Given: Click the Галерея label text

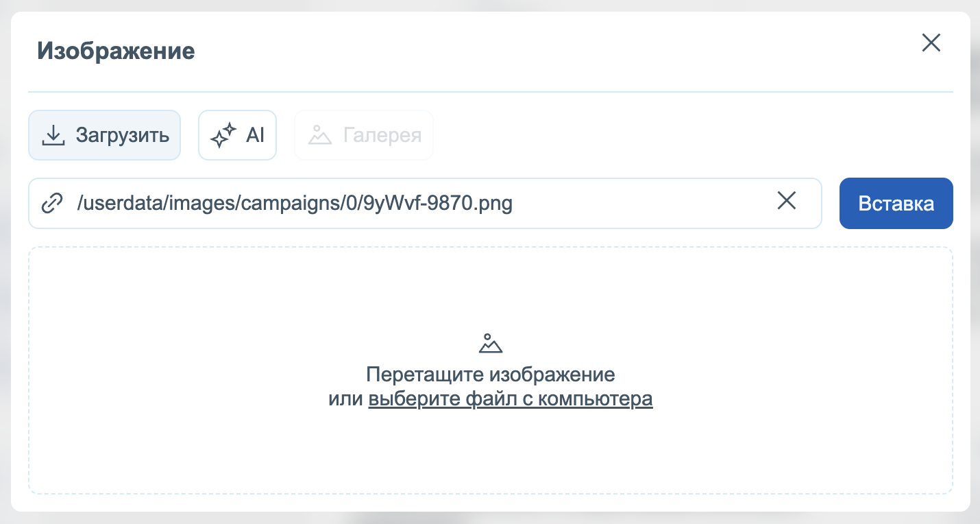Looking at the screenshot, I should (382, 136).
